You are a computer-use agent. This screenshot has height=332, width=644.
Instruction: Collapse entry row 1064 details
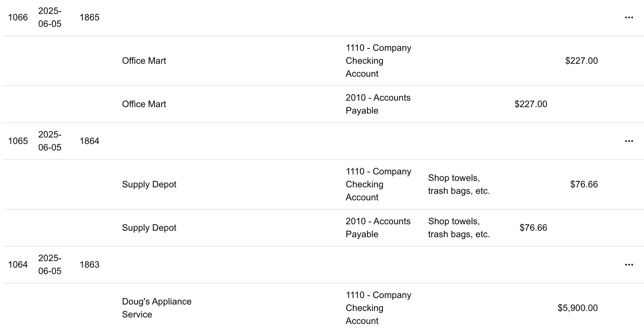pos(18,264)
